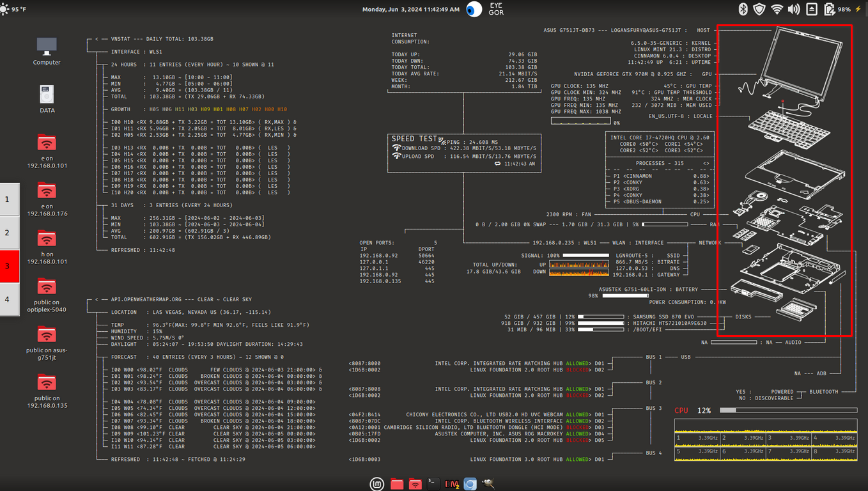The image size is (868, 491).
Task: Click the 'OPEN PORTS:' label
Action: pyautogui.click(x=376, y=243)
